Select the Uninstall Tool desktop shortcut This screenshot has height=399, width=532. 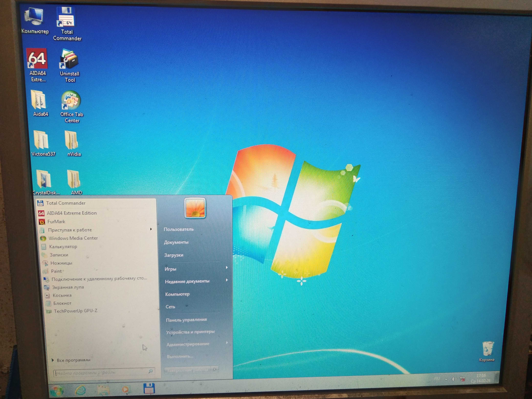[x=70, y=66]
